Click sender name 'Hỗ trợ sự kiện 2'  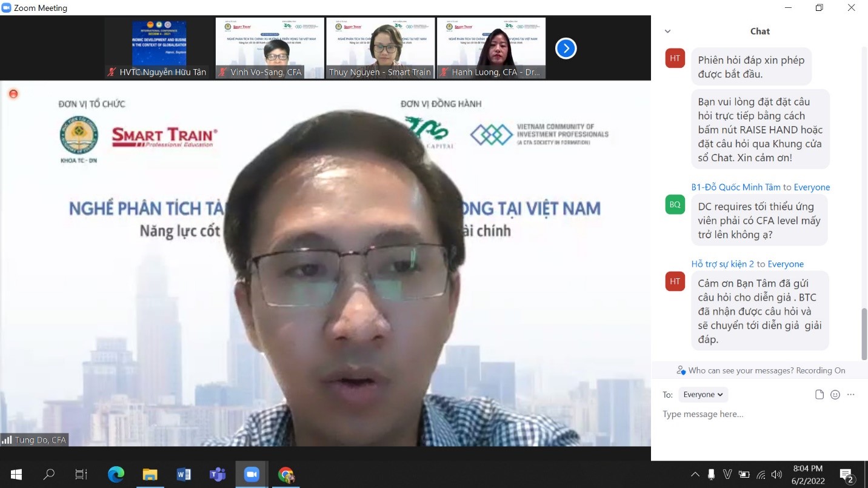(723, 264)
